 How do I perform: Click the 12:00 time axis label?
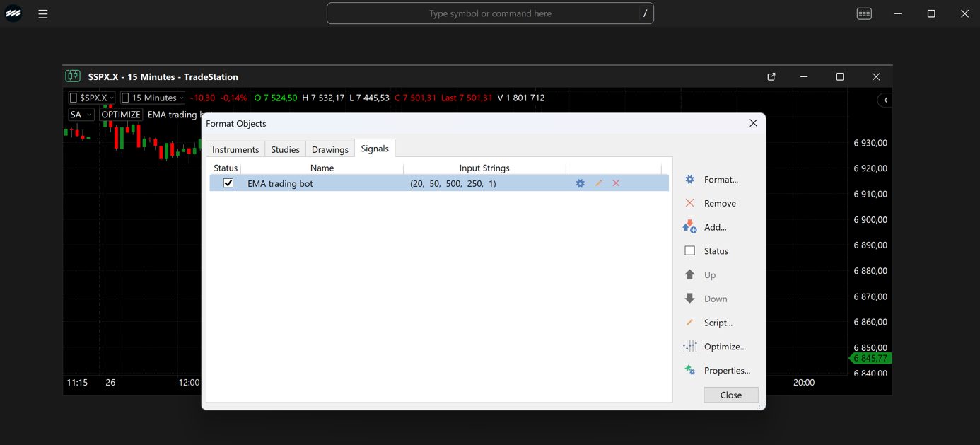[189, 382]
